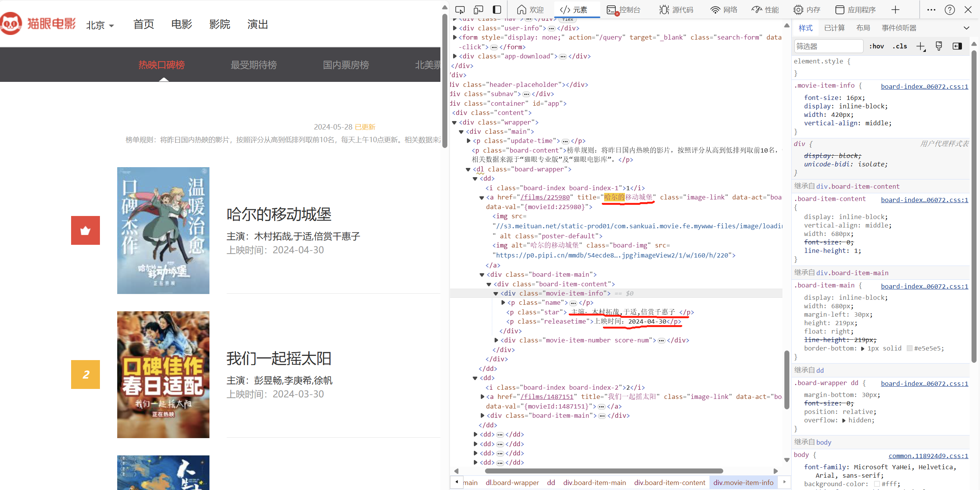Toggle device emulation icon
The height and width of the screenshot is (490, 980).
pos(478,10)
